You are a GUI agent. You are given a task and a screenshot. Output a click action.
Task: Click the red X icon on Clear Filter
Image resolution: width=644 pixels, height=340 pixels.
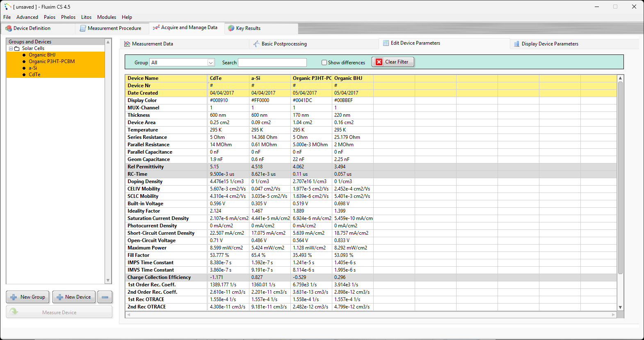click(379, 62)
